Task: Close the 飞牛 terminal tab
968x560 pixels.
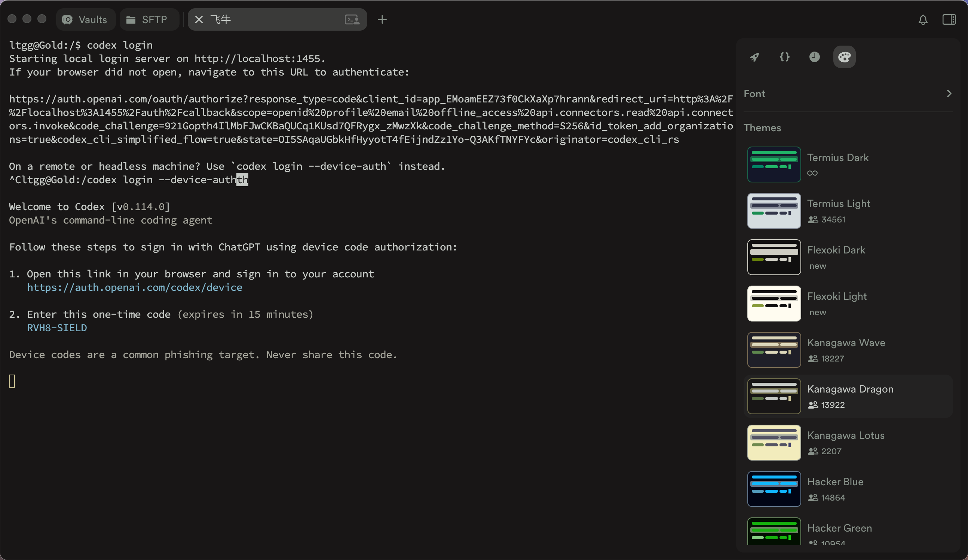Action: tap(199, 19)
